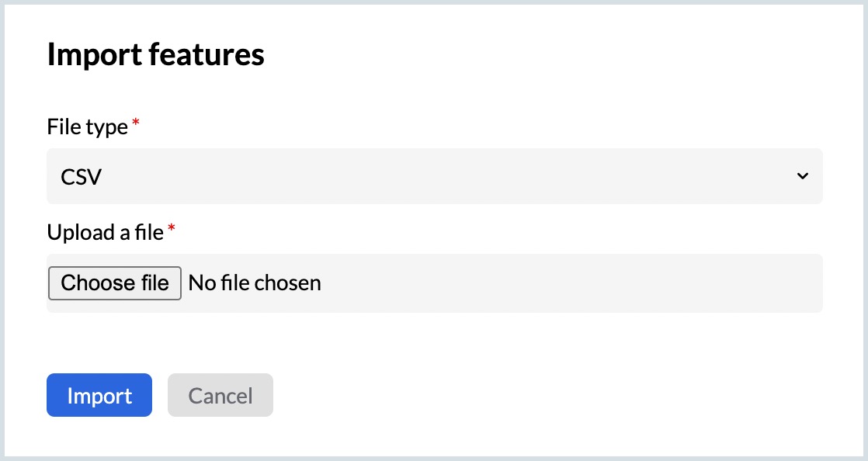Click the upload status text next to Choose file
Viewport: 868px width, 461px height.
255,283
